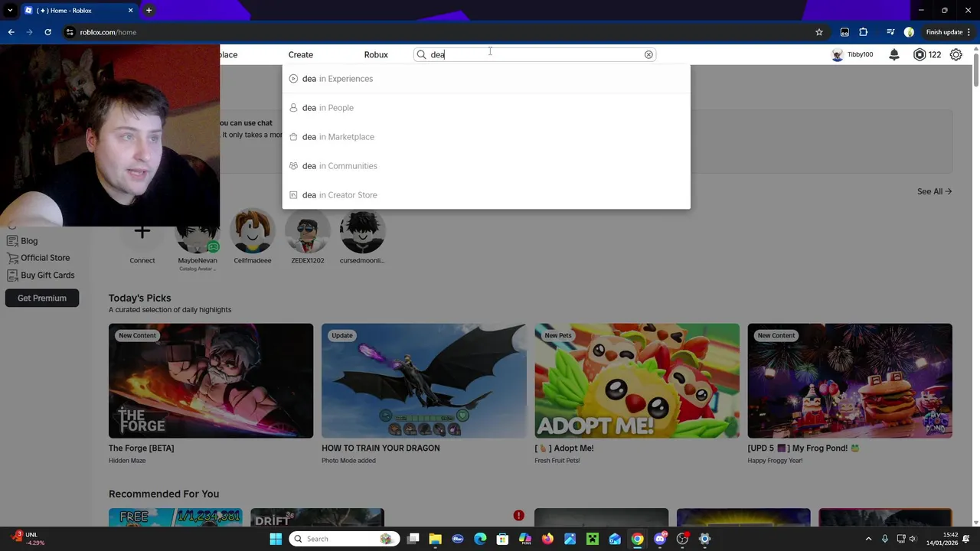Image resolution: width=980 pixels, height=551 pixels.
Task: Open Buy Gift Cards in the sidebar
Action: click(41, 275)
